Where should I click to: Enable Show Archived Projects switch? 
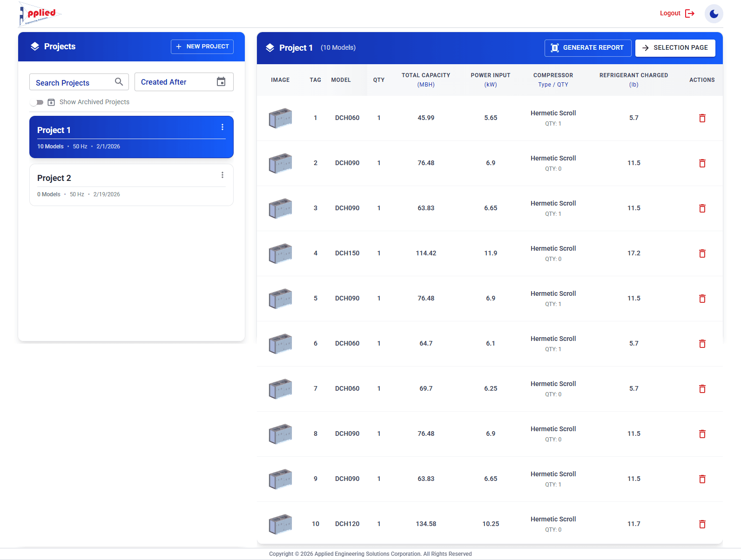coord(37,102)
